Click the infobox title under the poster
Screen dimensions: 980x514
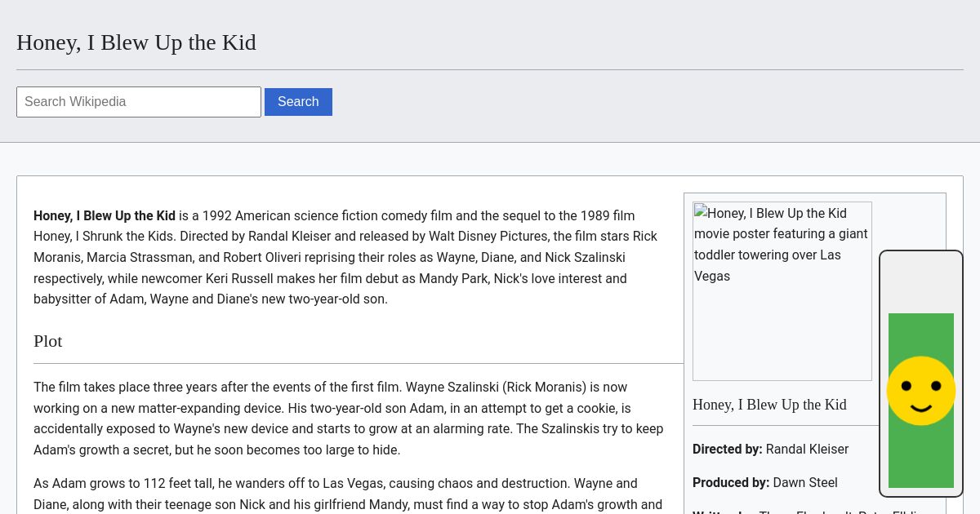pyautogui.click(x=769, y=405)
